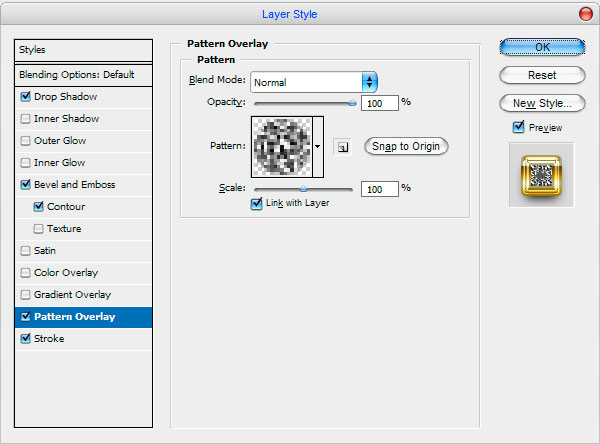This screenshot has height=444, width=600.
Task: Open the pattern picker dropdown arrow
Action: pyautogui.click(x=318, y=147)
